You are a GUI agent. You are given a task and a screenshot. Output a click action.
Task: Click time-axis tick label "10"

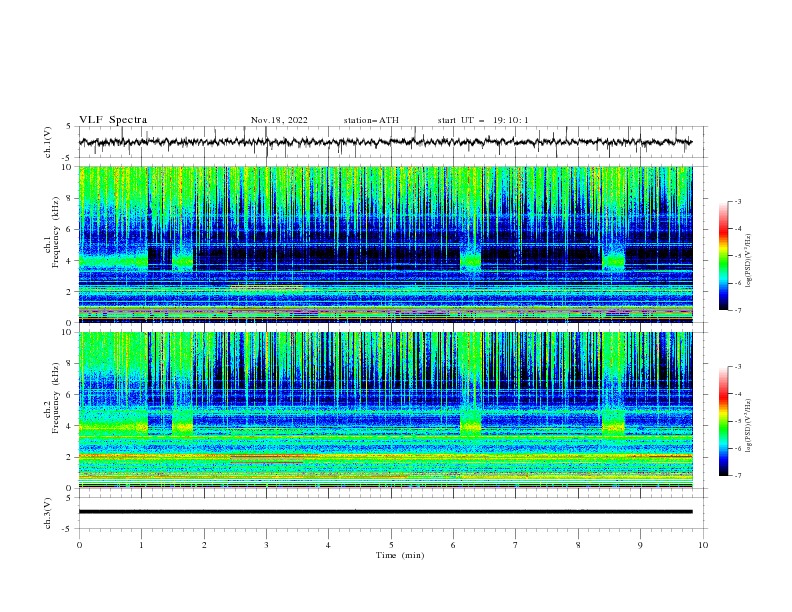[x=703, y=545]
